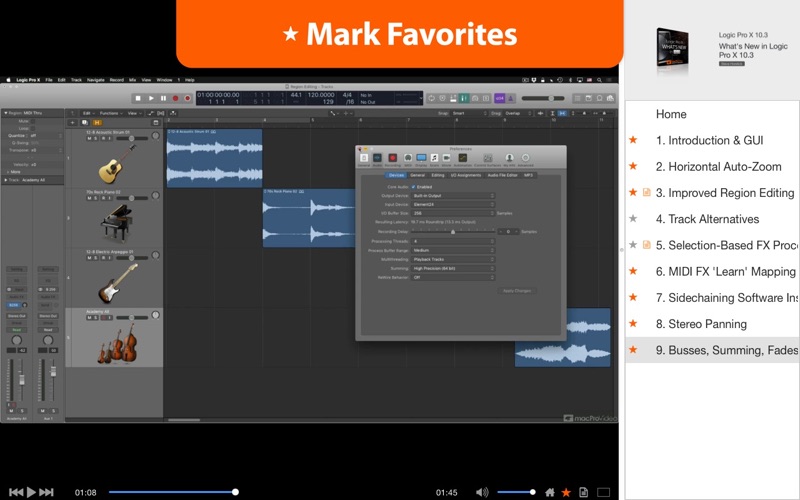Open Recording preferences icon
The height and width of the screenshot is (500, 800).
(x=392, y=160)
